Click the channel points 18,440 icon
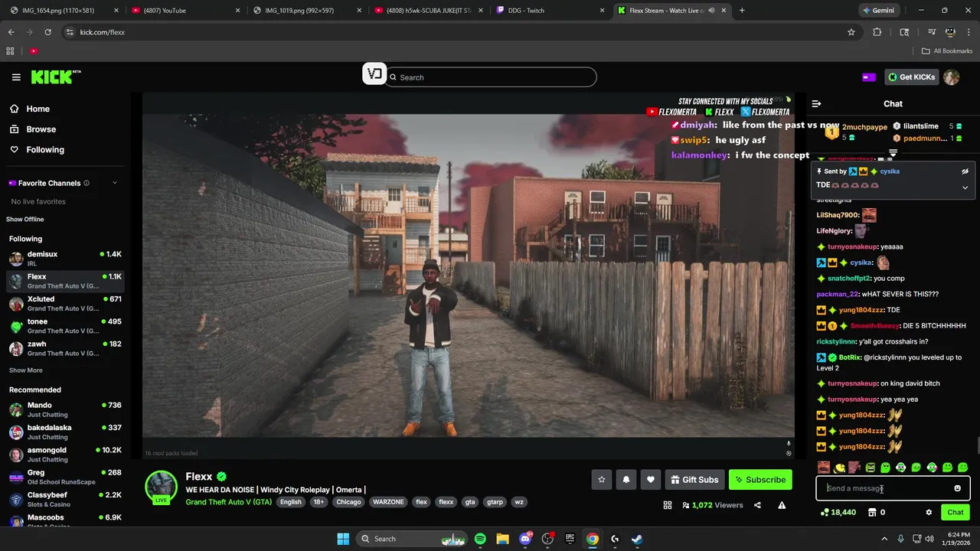Viewport: 980px width, 551px height. [x=825, y=513]
